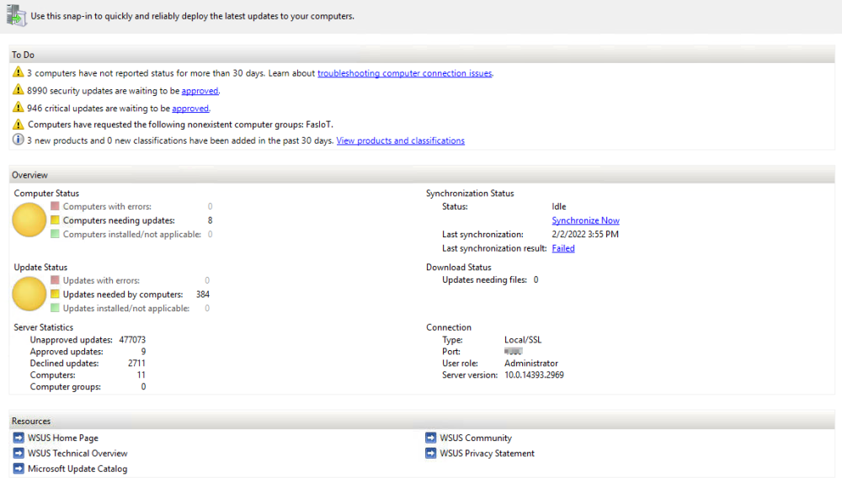The height and width of the screenshot is (504, 842).
Task: Click warning icon beside 946 critical updates
Action: pyautogui.click(x=19, y=107)
